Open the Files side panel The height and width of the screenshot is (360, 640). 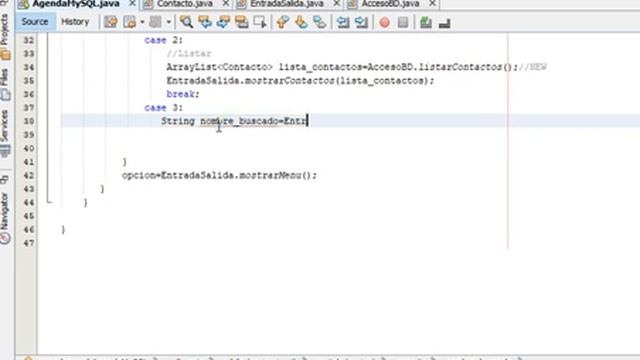(x=4, y=77)
